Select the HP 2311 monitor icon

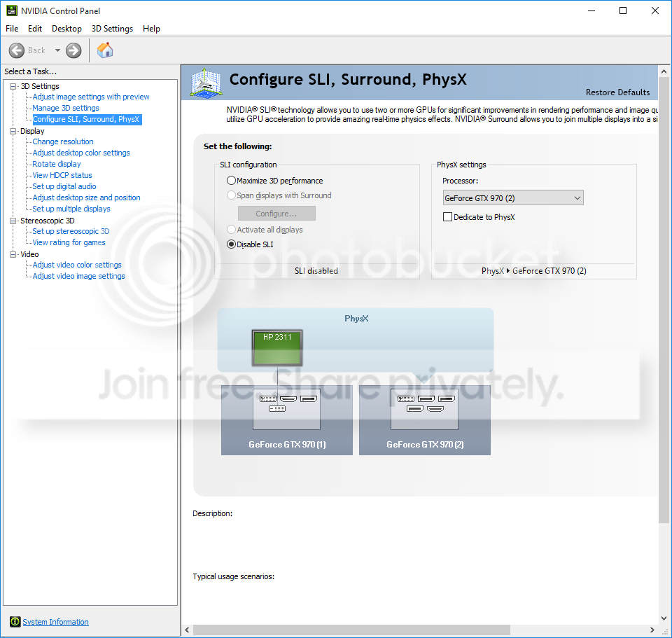coord(277,348)
